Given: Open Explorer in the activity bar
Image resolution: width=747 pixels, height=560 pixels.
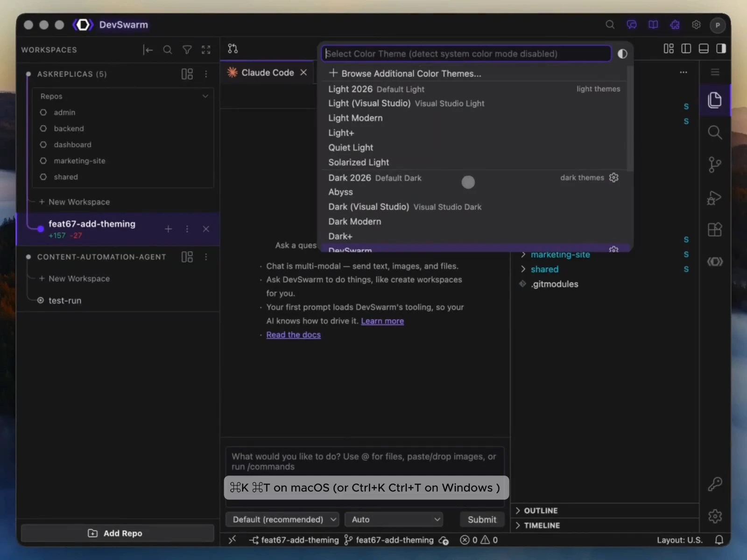Looking at the screenshot, I should click(x=715, y=100).
